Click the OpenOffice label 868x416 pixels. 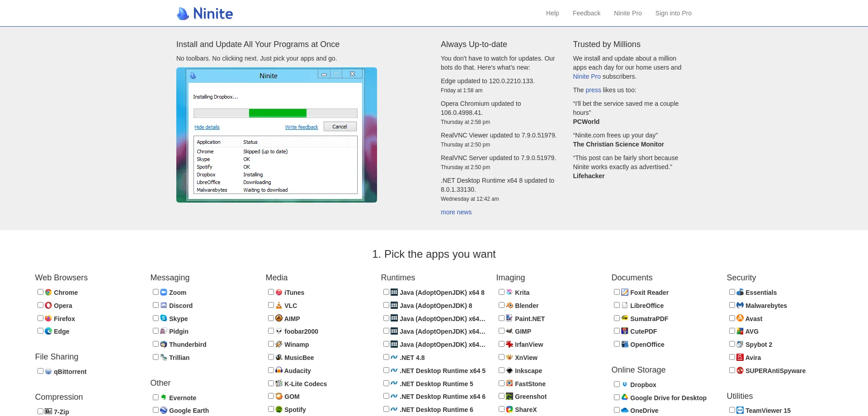click(x=647, y=345)
